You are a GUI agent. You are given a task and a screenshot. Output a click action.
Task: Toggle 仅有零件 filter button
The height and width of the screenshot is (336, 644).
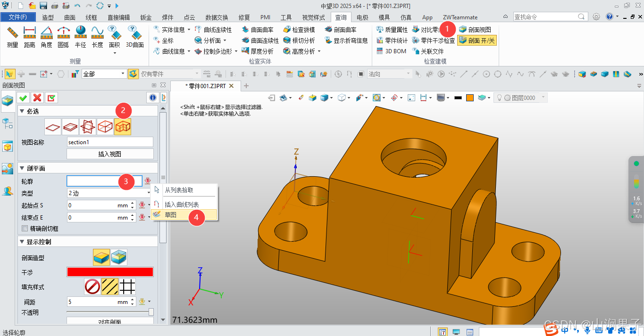point(134,74)
